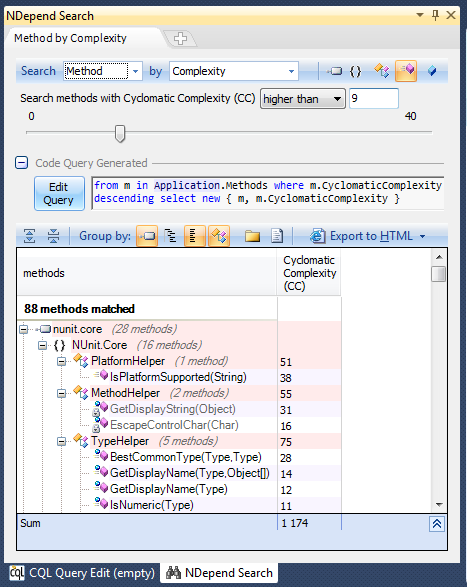The width and height of the screenshot is (467, 587).
Task: Open the 'higher than' comparison dropdown
Action: [303, 99]
